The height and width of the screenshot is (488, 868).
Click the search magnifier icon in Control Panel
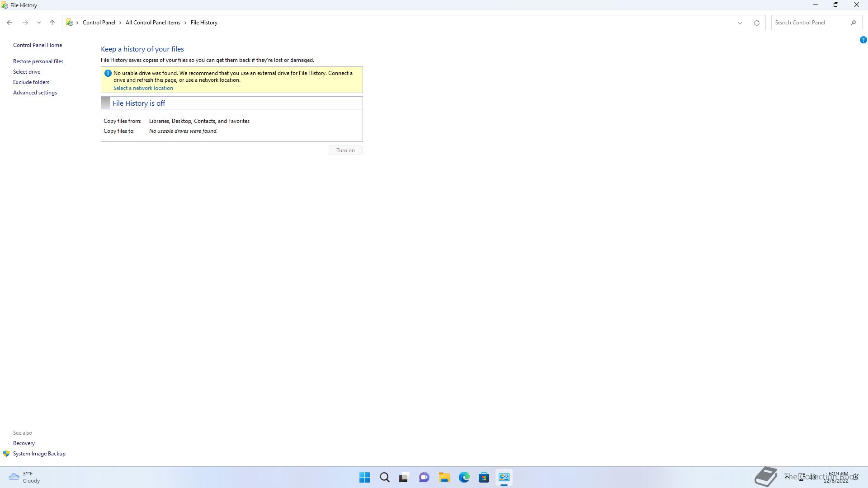(x=853, y=23)
